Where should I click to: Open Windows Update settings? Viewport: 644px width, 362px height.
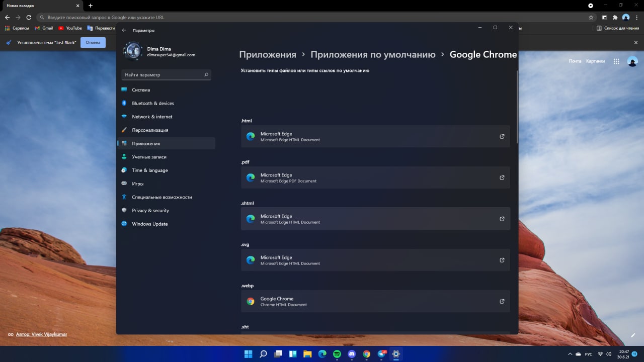coord(166,224)
